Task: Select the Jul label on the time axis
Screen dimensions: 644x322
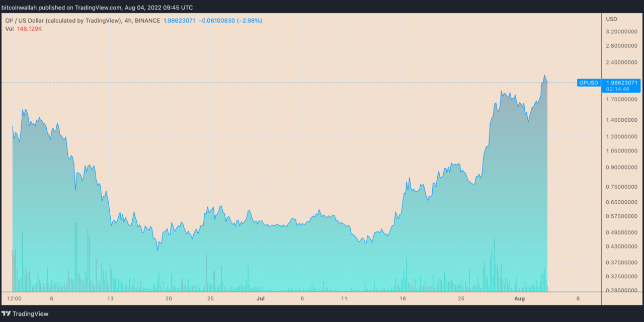Action: (x=261, y=298)
